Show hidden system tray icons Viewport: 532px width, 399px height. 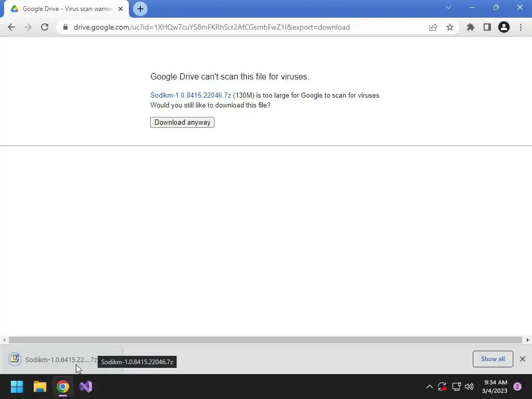[x=429, y=387]
